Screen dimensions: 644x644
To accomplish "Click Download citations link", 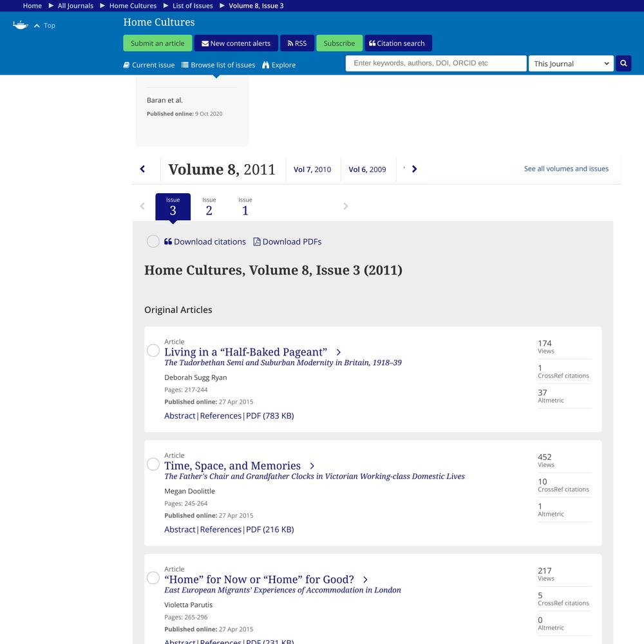I will point(205,241).
